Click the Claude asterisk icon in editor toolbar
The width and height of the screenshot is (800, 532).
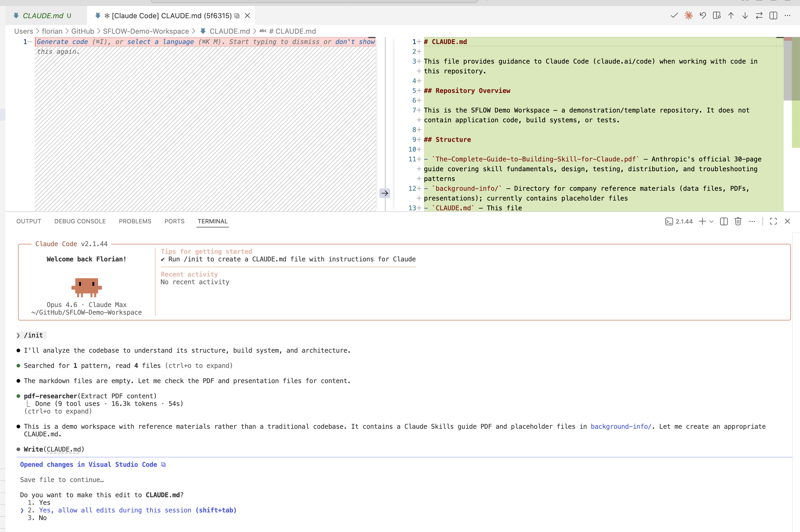tap(689, 15)
